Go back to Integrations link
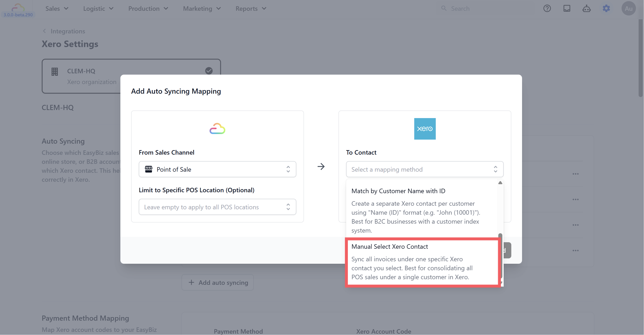The image size is (644, 335). pyautogui.click(x=67, y=31)
